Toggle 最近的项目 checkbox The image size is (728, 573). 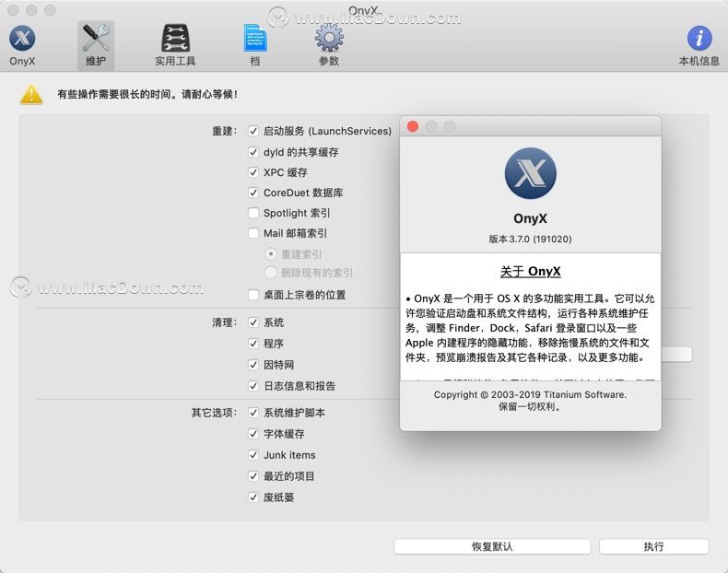point(253,476)
